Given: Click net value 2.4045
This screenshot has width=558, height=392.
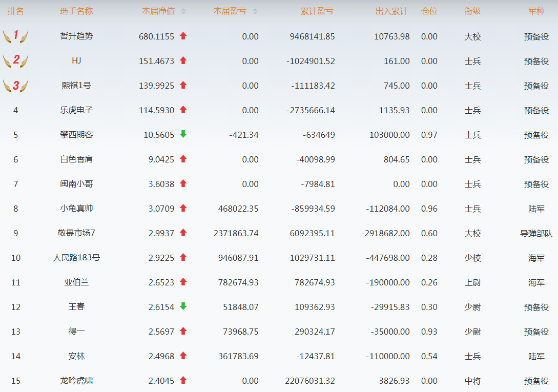Looking at the screenshot, I should [161, 381].
